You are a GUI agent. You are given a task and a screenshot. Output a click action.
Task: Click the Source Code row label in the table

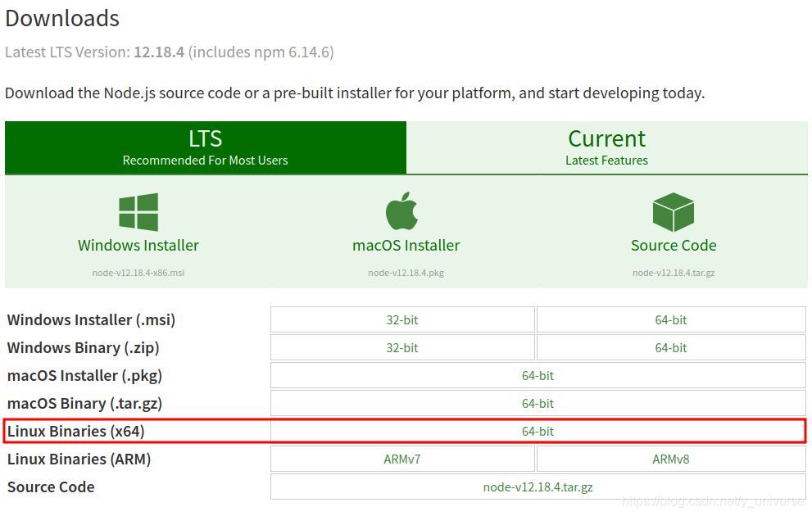[x=51, y=487]
